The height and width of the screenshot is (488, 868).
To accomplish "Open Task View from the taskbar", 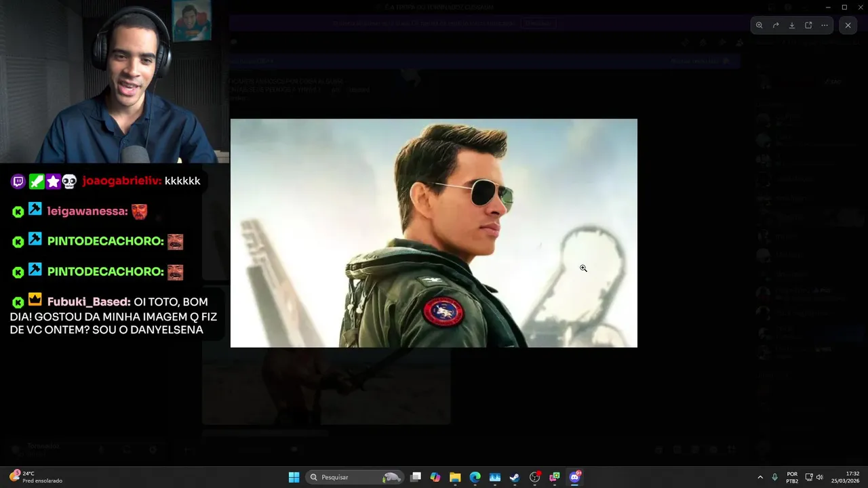I will pos(416,477).
